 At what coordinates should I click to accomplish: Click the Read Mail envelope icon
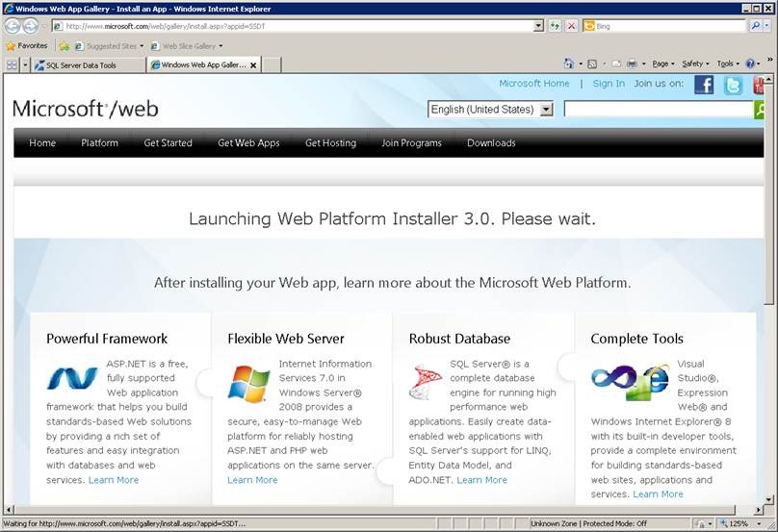616,63
